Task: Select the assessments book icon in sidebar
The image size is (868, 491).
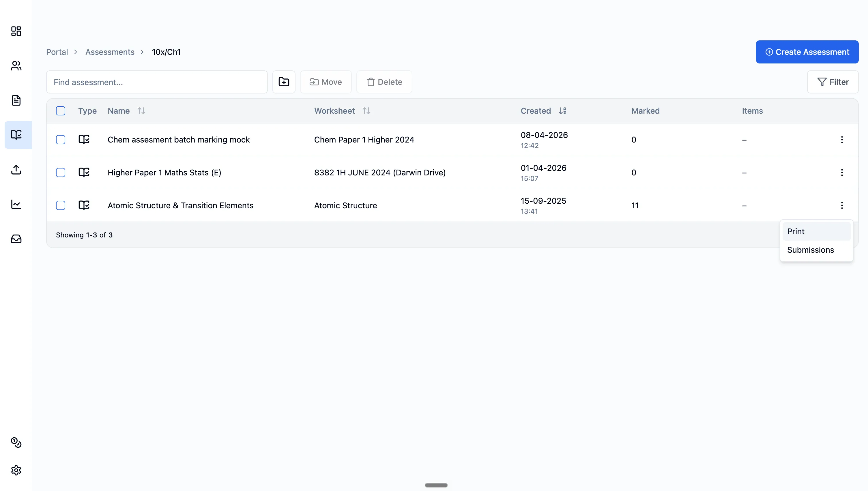Action: [16, 135]
